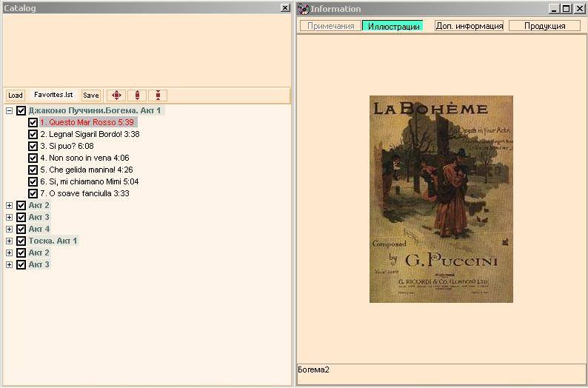Viewport: 588px width, 388px height.
Task: Open the Продукция tab
Action: pos(544,26)
